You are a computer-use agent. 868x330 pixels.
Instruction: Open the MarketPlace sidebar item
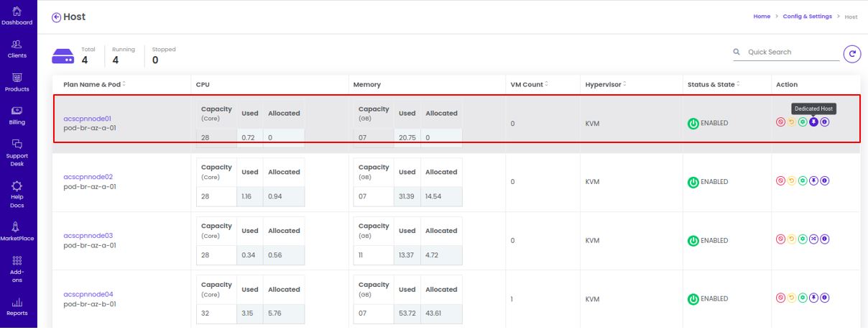click(x=17, y=232)
